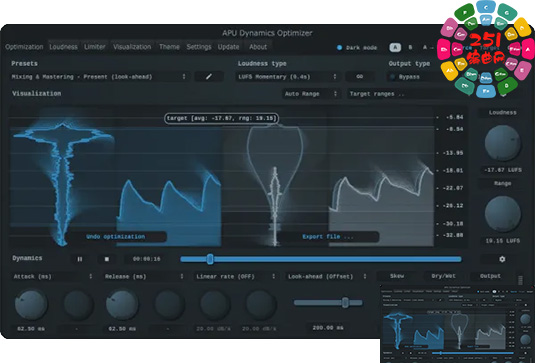
Task: Click the Range knob
Action: (503, 214)
